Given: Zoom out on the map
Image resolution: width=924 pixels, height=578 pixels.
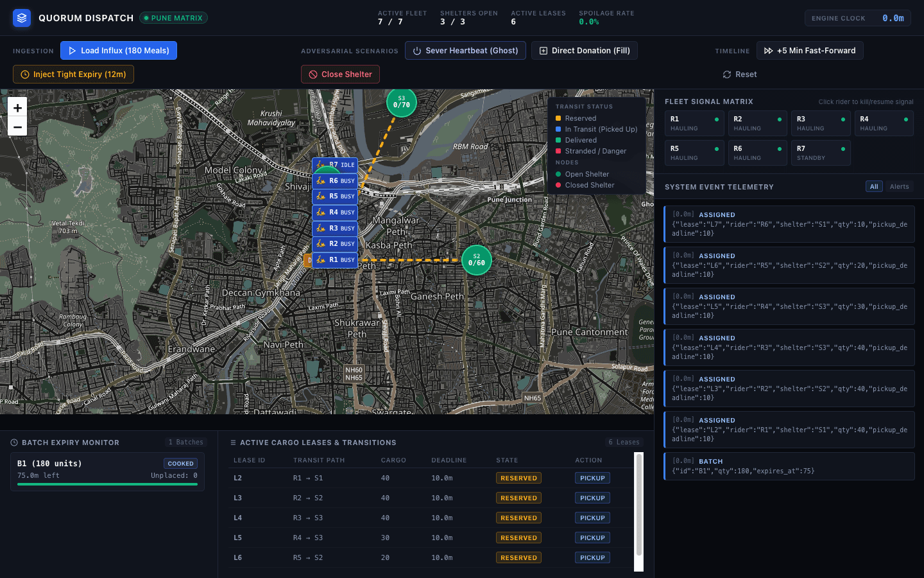Looking at the screenshot, I should [x=17, y=127].
